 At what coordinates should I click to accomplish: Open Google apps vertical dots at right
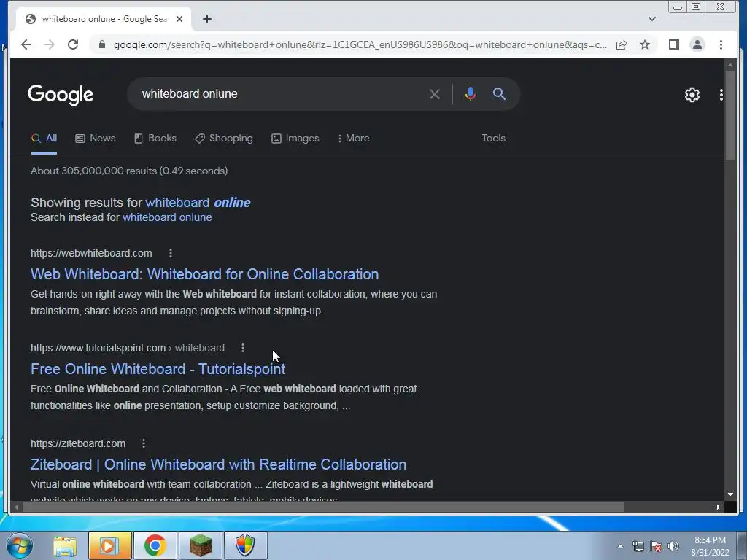(x=721, y=95)
